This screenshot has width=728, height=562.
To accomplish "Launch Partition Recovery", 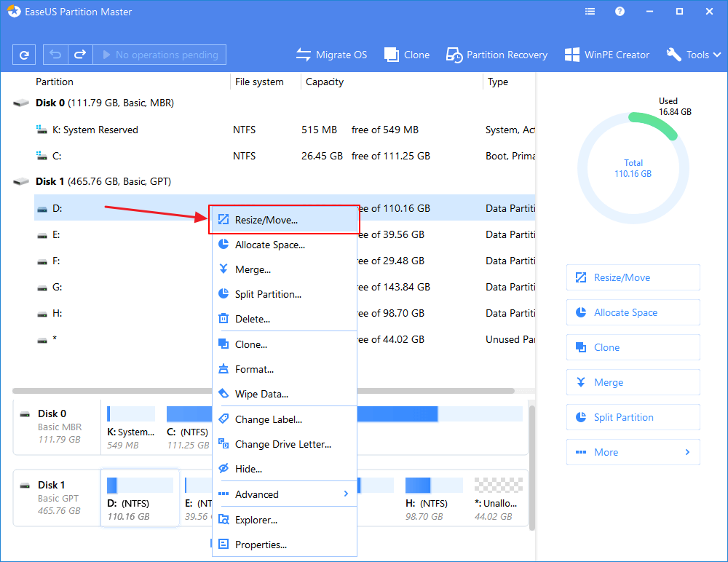I will [x=496, y=55].
